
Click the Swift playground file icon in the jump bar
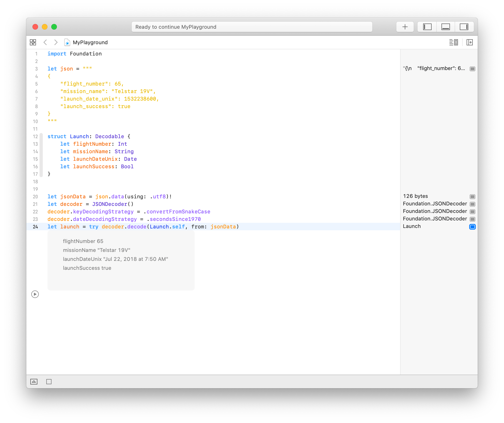coord(67,42)
